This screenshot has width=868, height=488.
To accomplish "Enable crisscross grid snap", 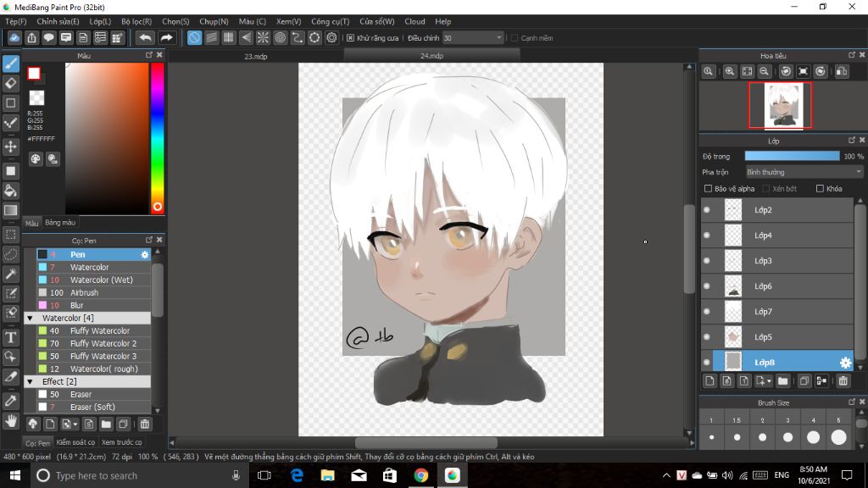I will [229, 37].
